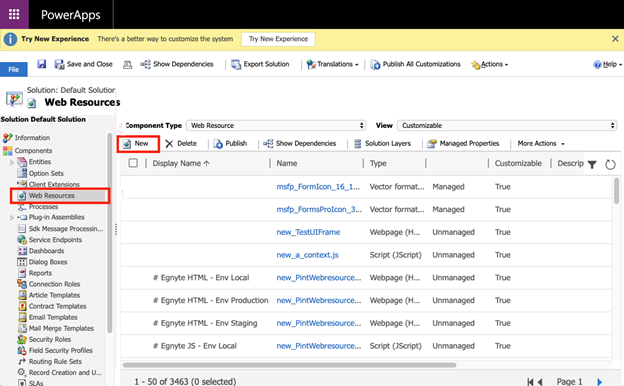Open the app launcher waffle icon

click(x=14, y=14)
